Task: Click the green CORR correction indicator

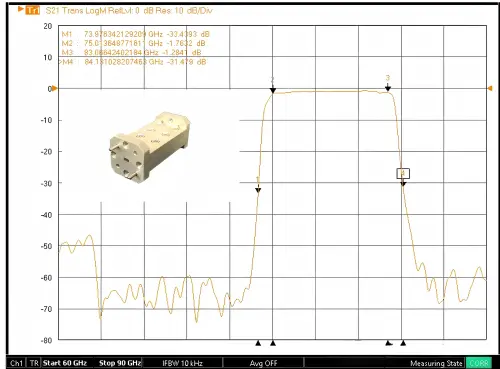Action: (x=479, y=363)
